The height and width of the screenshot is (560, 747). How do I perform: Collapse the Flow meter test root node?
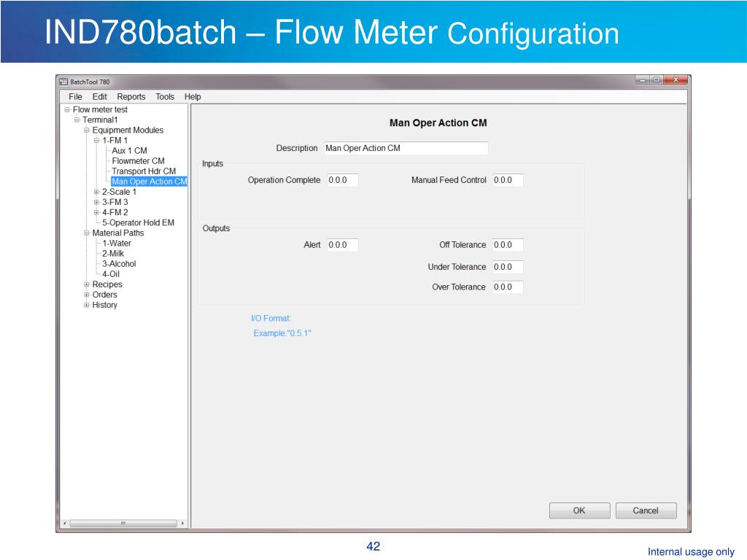pyautogui.click(x=67, y=109)
